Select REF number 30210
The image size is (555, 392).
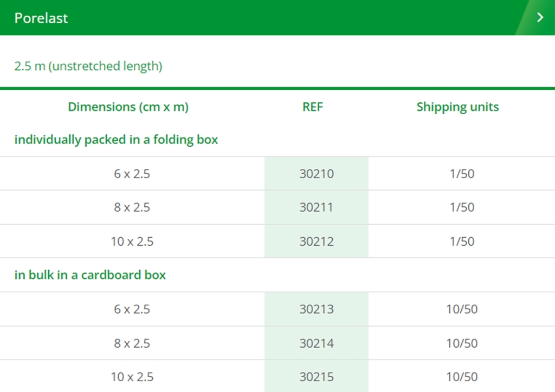(x=317, y=174)
